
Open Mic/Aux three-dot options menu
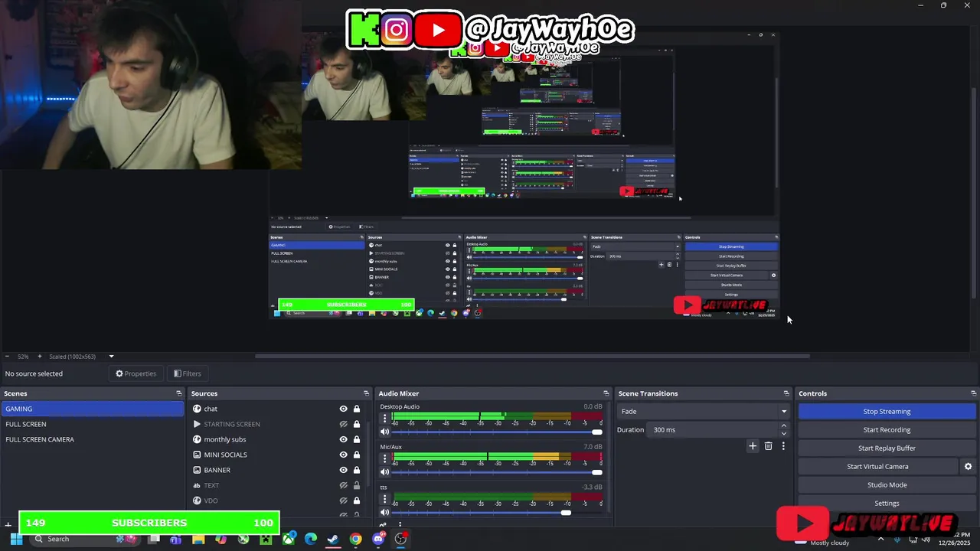(385, 458)
